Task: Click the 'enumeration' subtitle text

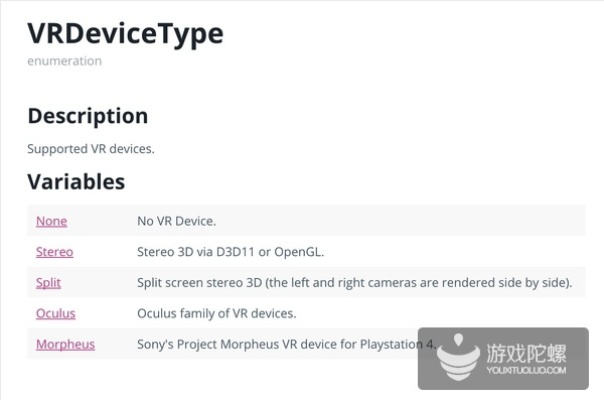Action: coord(64,61)
